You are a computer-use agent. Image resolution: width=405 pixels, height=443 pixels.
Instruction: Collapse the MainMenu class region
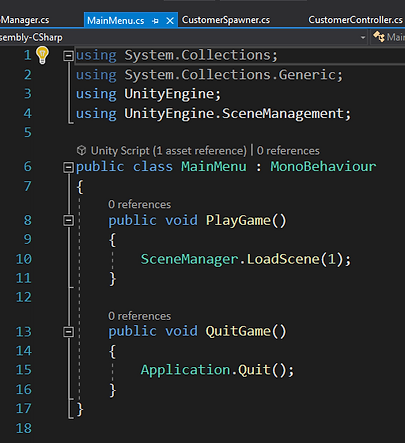click(68, 167)
